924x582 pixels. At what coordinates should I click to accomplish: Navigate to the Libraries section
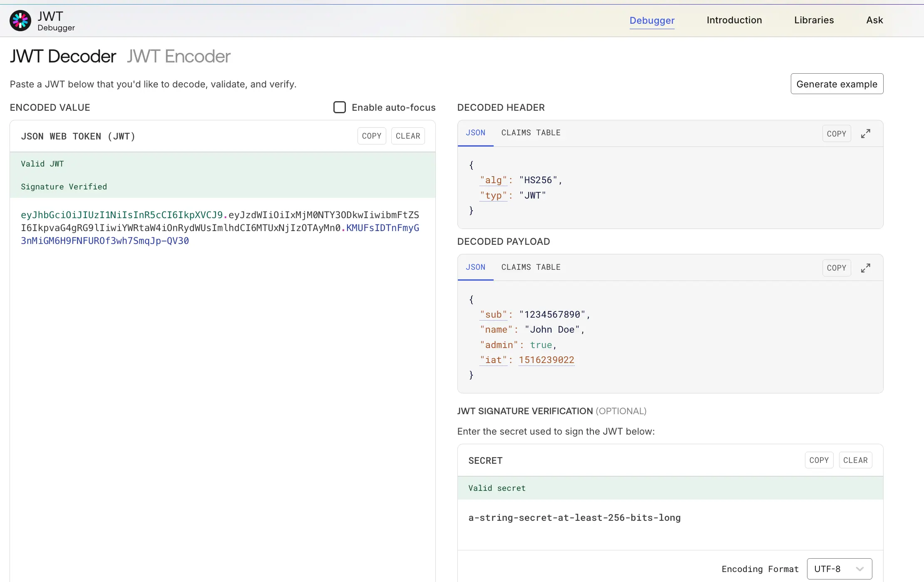tap(814, 20)
